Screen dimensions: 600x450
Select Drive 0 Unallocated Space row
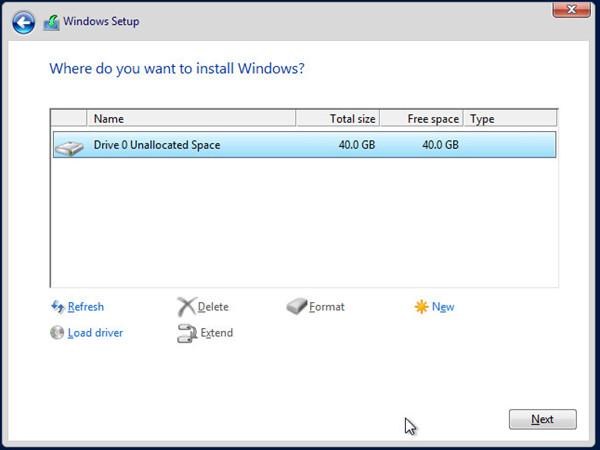(x=305, y=145)
